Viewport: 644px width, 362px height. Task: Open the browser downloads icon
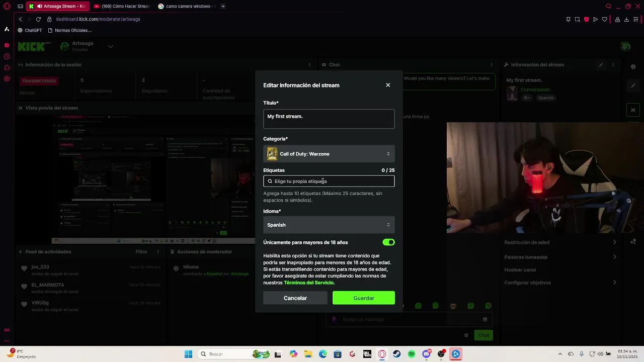626,20
